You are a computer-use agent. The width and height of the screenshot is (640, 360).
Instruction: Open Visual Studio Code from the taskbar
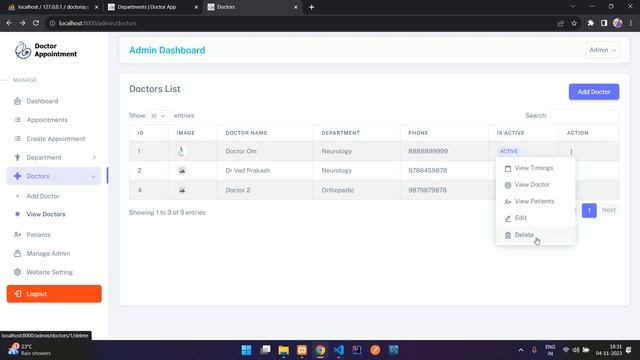338,350
